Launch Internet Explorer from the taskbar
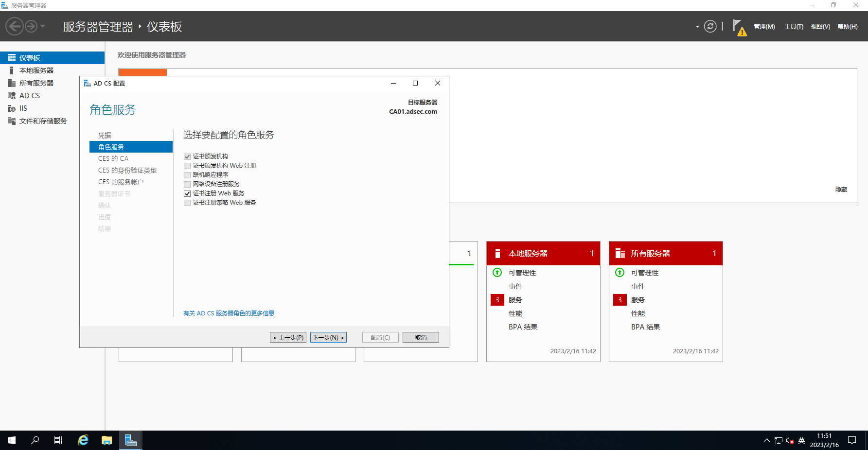The image size is (868, 450). [83, 440]
